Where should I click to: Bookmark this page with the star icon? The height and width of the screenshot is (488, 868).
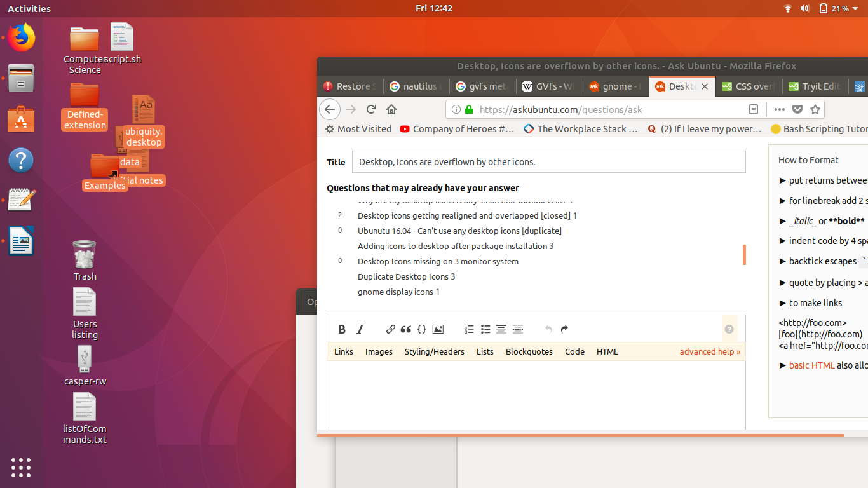pos(815,109)
